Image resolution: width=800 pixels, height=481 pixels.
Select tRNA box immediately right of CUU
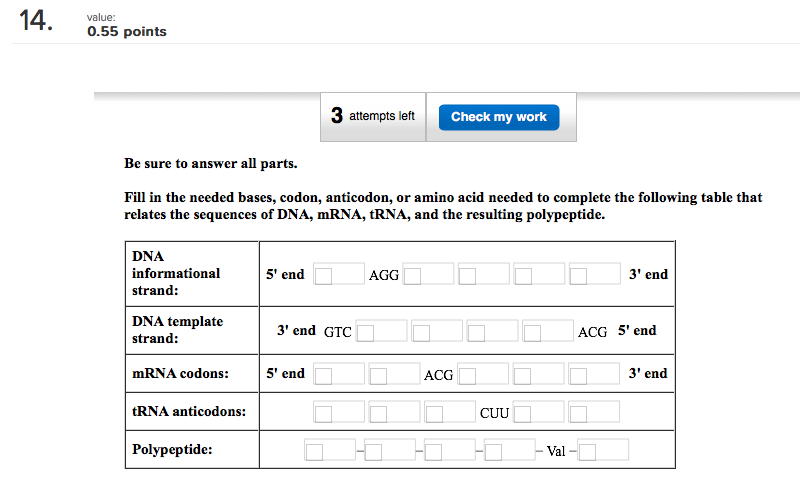tap(538, 412)
